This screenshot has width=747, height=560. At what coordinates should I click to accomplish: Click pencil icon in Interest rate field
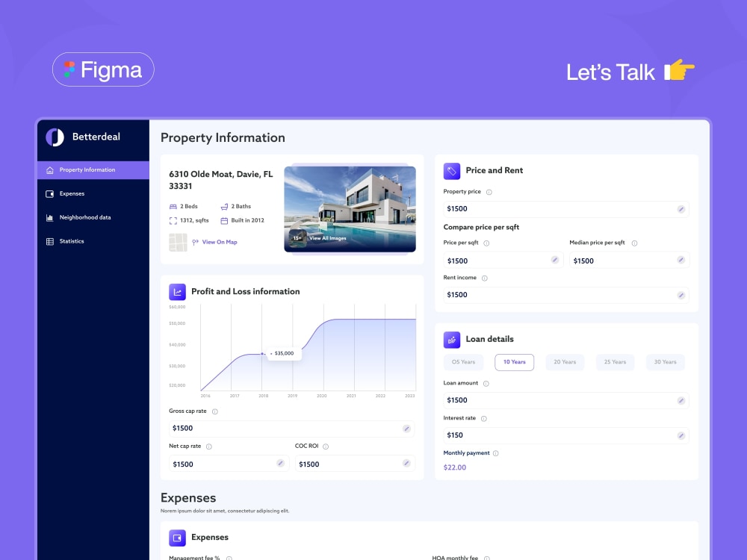pos(681,436)
